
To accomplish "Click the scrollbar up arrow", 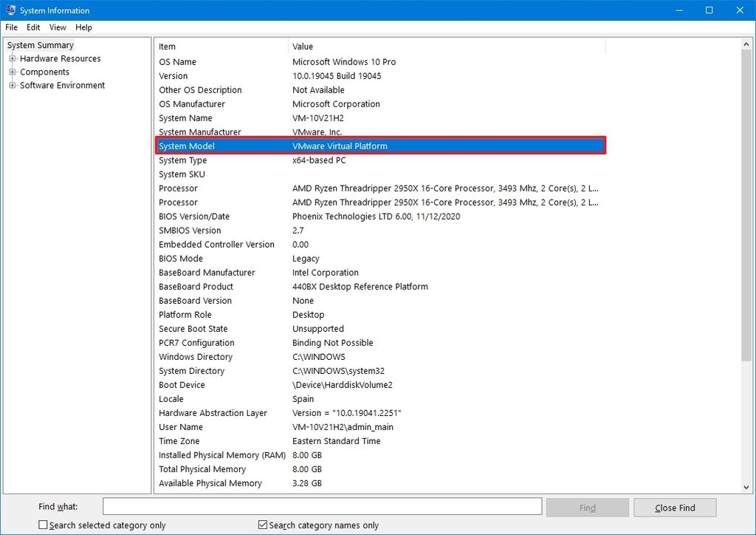I will click(746, 43).
